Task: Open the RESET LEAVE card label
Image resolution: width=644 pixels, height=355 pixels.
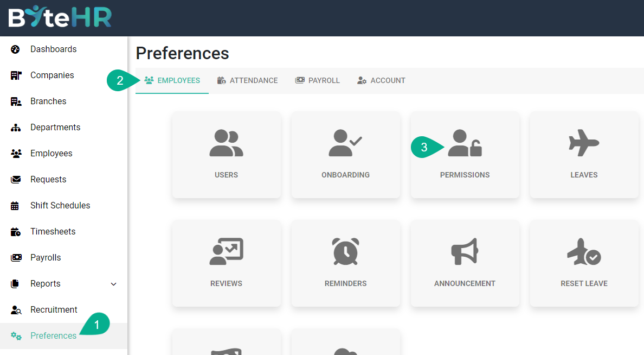Action: [x=584, y=283]
